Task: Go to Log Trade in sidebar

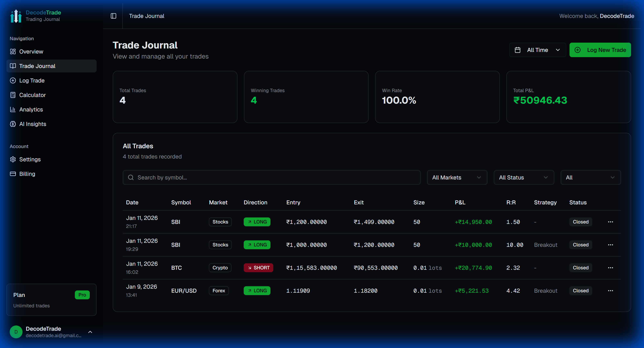Action: 32,80
